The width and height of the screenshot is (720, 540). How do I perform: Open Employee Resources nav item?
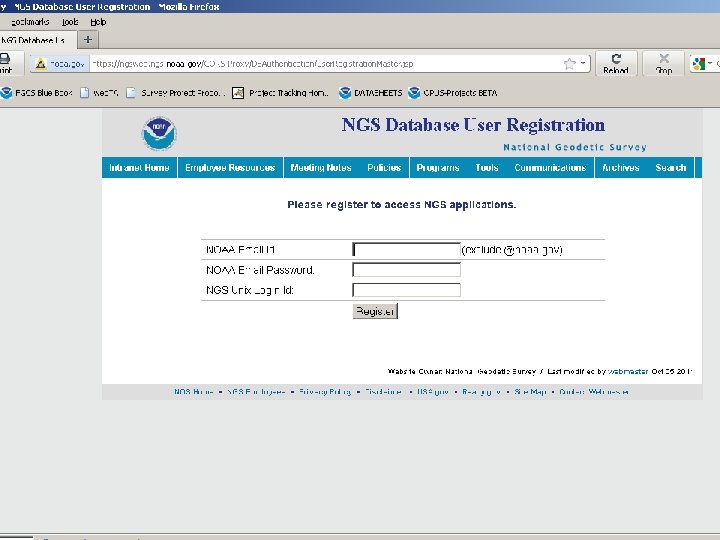[x=230, y=168]
